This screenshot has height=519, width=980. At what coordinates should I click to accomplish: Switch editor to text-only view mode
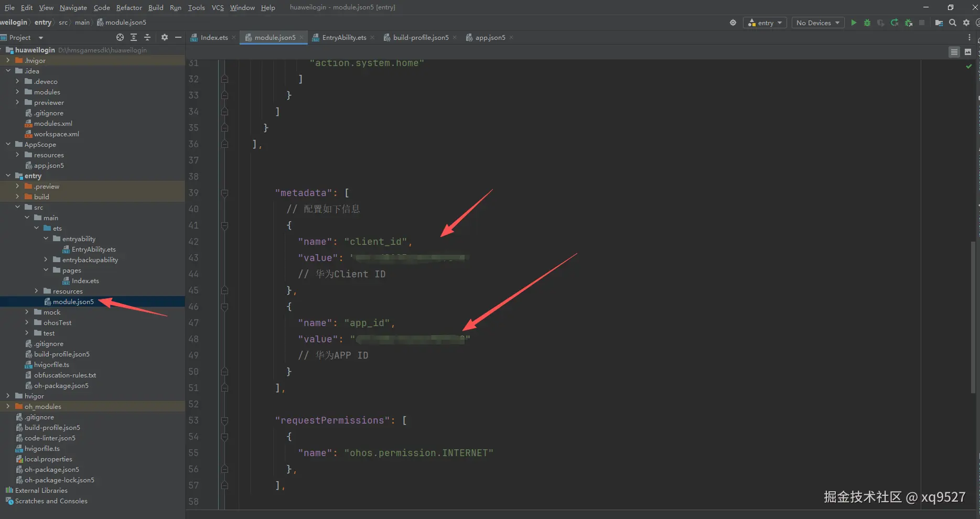(954, 52)
